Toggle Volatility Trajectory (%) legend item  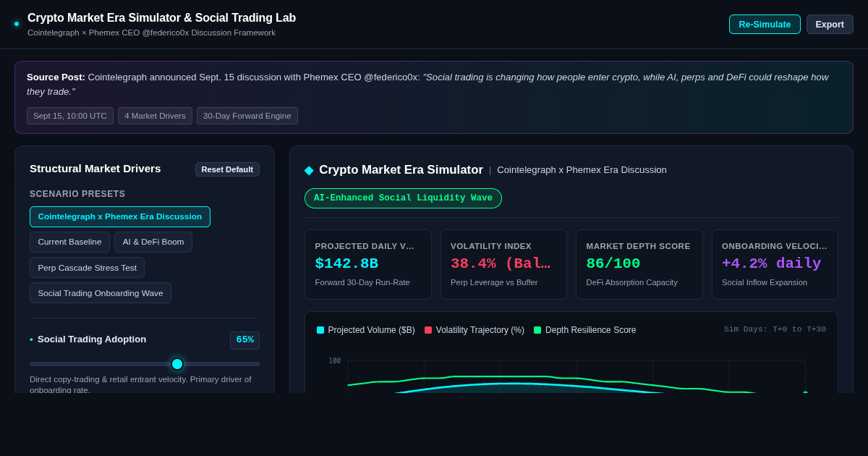click(x=475, y=330)
